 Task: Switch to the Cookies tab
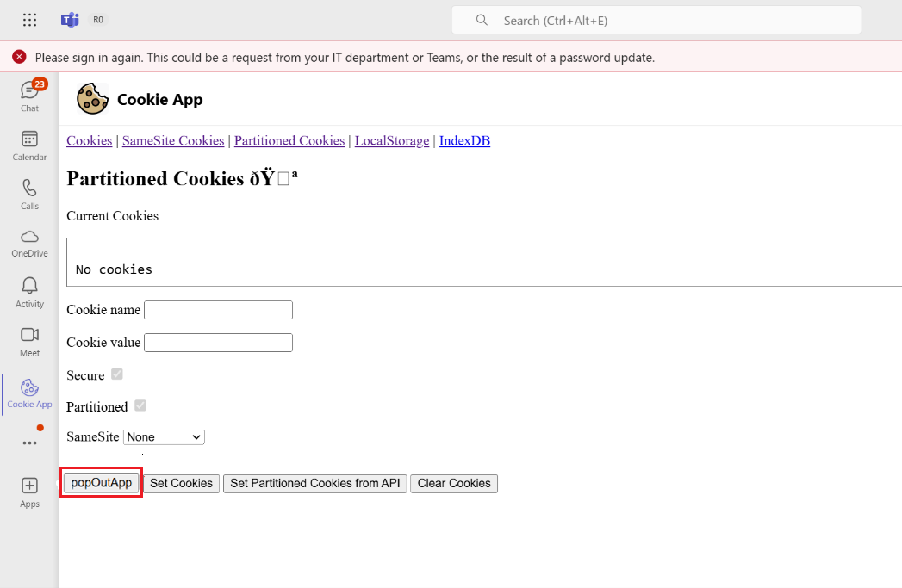[89, 140]
